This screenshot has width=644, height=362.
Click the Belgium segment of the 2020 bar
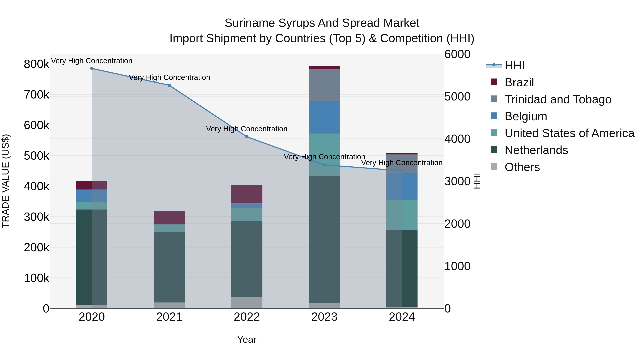click(92, 196)
